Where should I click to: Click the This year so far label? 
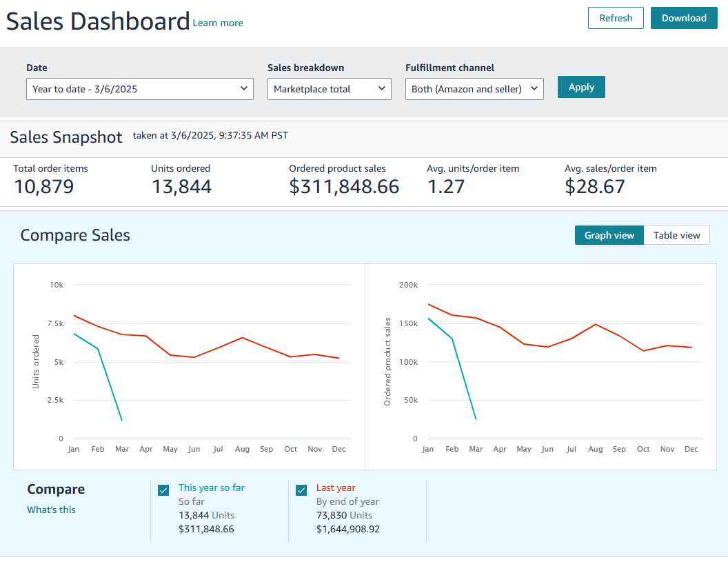(211, 488)
